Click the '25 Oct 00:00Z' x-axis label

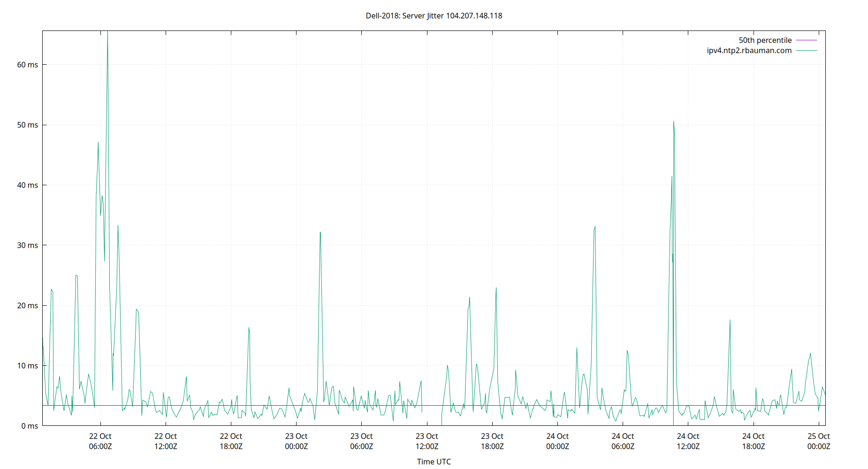click(x=818, y=441)
